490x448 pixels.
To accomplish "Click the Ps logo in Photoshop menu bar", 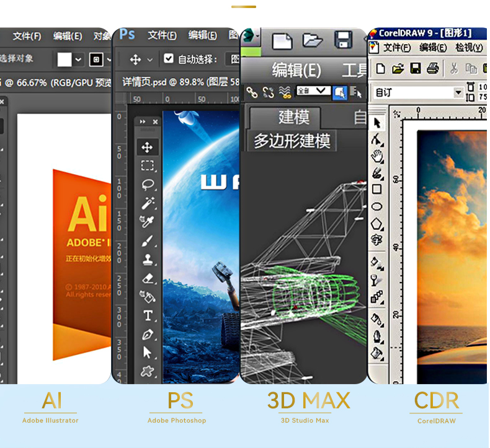I will [127, 34].
